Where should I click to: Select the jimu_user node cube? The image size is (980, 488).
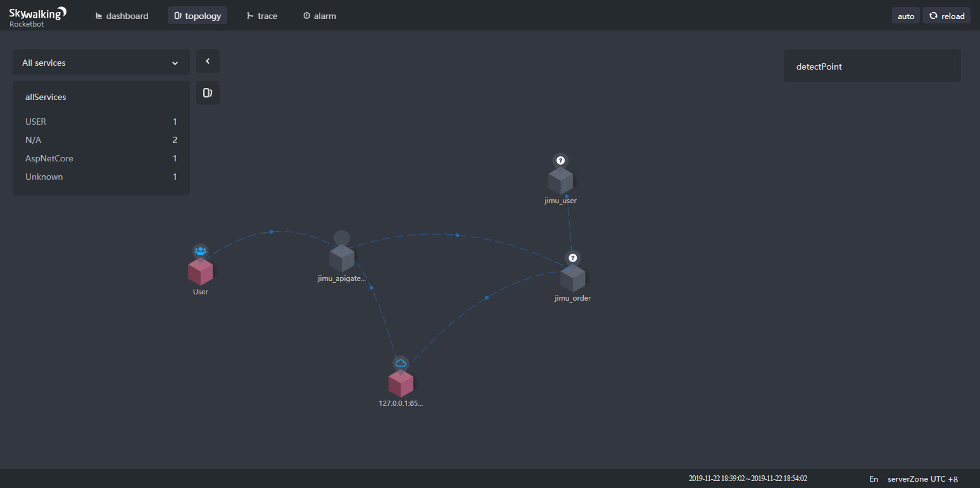click(x=560, y=181)
